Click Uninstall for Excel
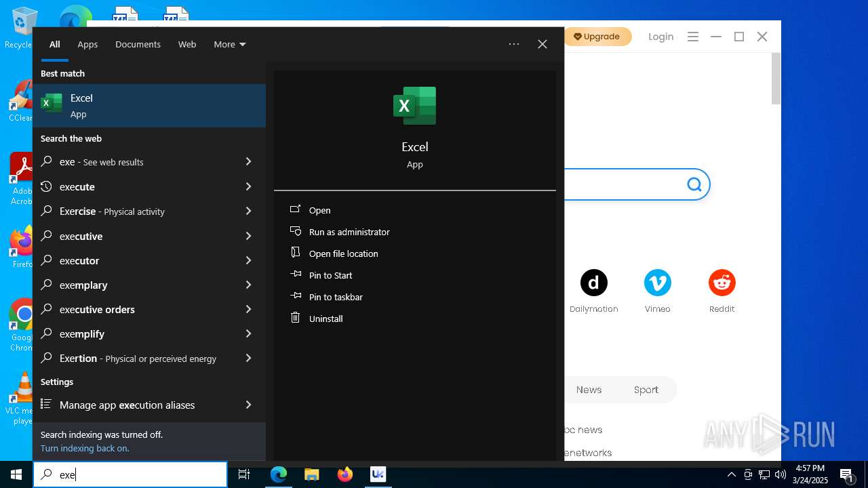 click(x=325, y=319)
